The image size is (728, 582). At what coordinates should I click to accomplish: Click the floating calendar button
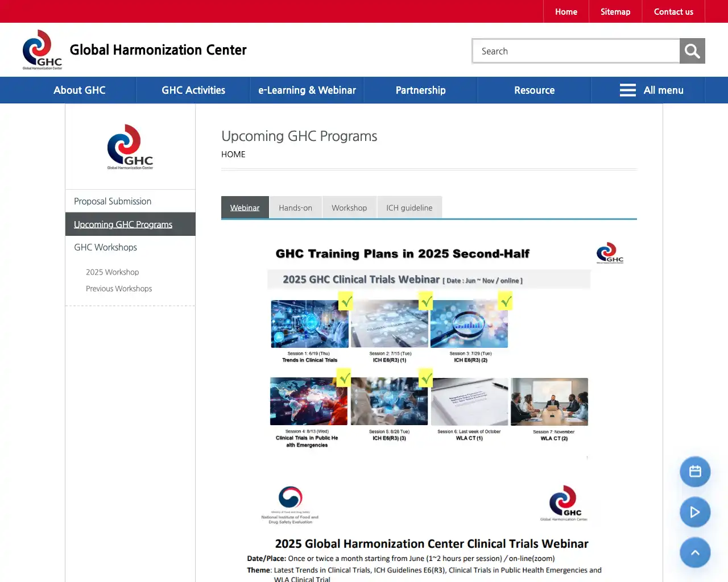[695, 472]
